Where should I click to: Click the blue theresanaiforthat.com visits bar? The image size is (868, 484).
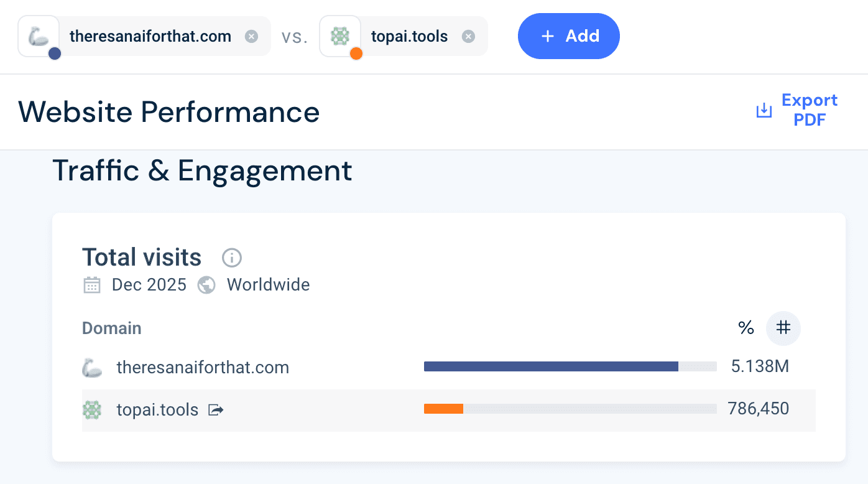pos(551,366)
